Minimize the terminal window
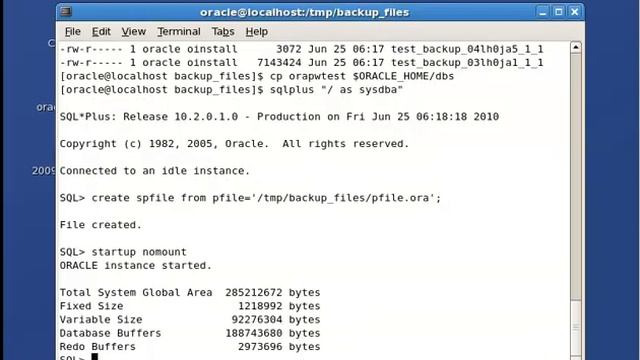The image size is (640, 360). coord(542,12)
